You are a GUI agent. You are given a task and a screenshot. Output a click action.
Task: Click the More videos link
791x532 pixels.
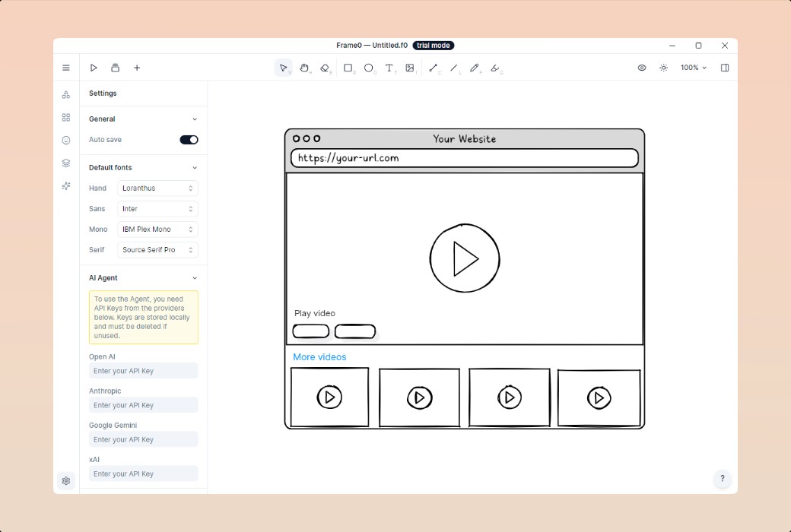point(319,357)
